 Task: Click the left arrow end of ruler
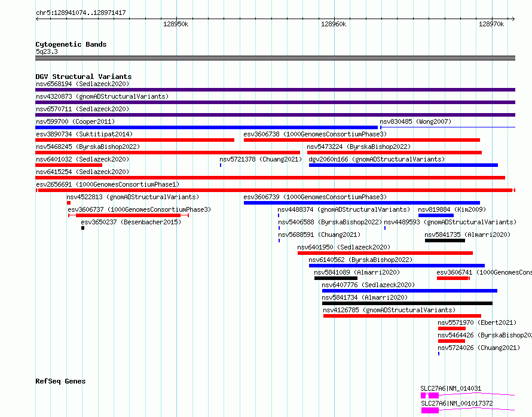[37, 19]
